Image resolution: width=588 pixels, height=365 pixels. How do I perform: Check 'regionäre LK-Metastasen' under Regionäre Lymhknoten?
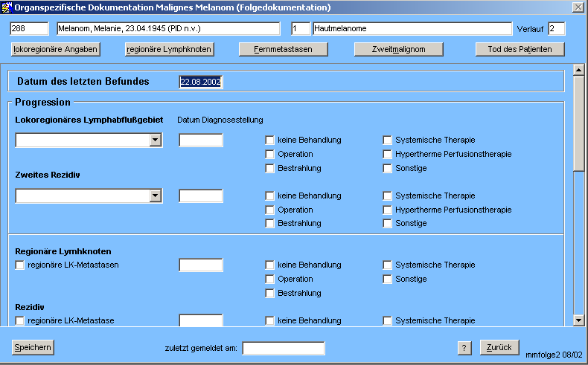click(x=19, y=265)
